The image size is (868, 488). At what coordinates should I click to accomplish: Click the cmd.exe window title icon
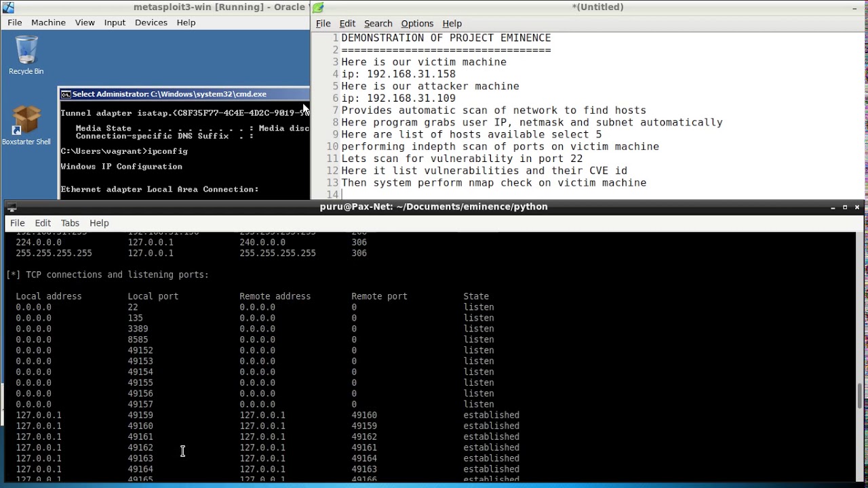pos(66,94)
